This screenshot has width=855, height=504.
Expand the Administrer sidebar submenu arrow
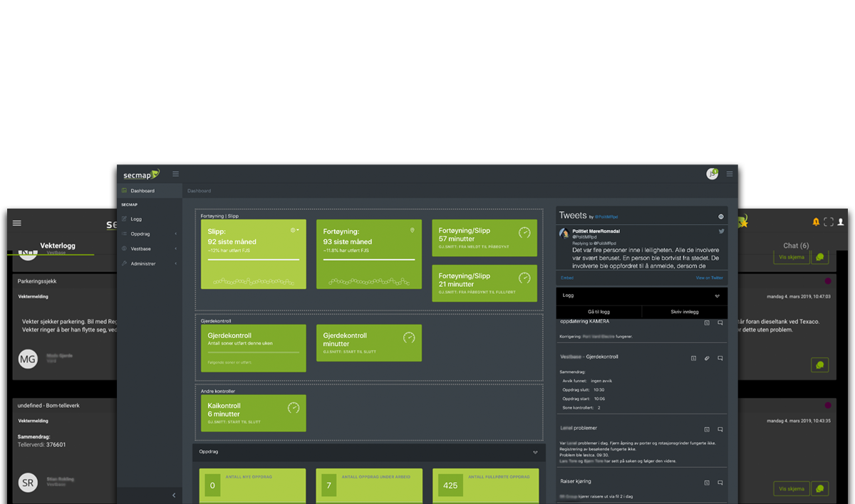pyautogui.click(x=176, y=263)
